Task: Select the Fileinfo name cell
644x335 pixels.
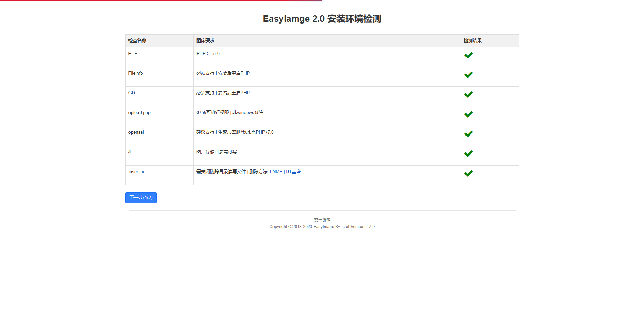Action: [x=160, y=77]
